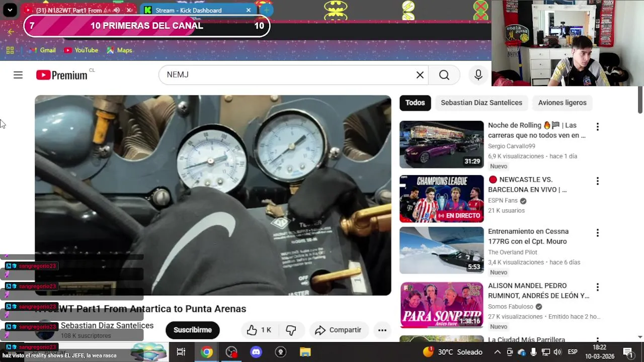The width and height of the screenshot is (644, 362).
Task: Run search with magnifier button
Action: pyautogui.click(x=444, y=75)
